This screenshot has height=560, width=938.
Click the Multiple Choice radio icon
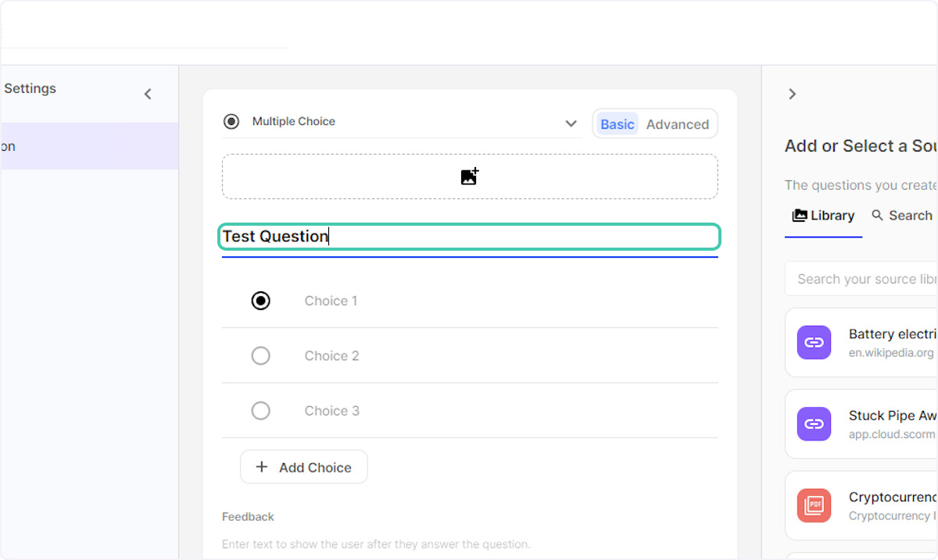coord(231,121)
